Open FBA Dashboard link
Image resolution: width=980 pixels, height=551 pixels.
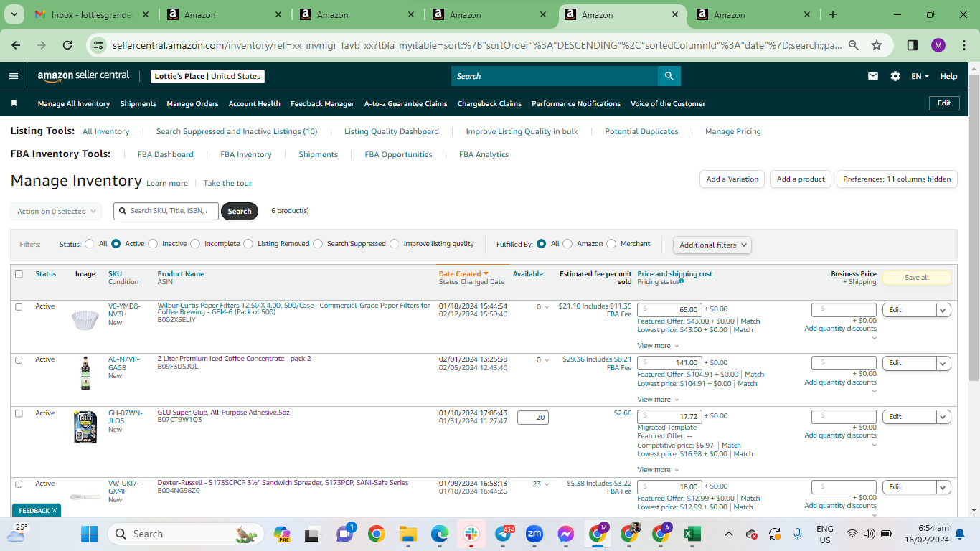pos(166,154)
